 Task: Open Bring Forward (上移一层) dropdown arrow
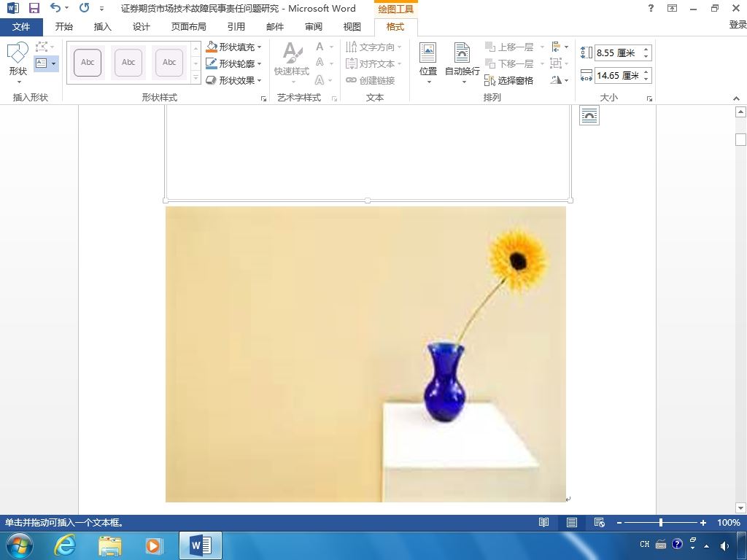(542, 47)
